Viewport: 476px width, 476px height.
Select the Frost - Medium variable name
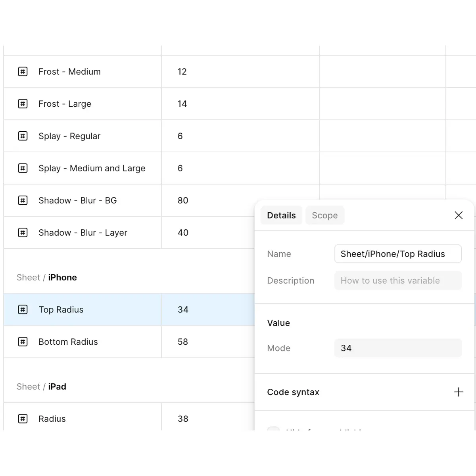pos(69,72)
